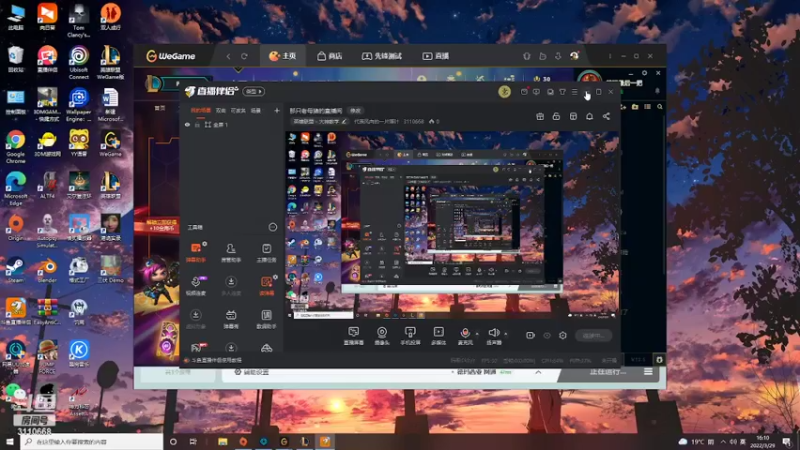Collapse the 工具箱 toolbox panel
The width and height of the screenshot is (800, 450).
coord(272,227)
